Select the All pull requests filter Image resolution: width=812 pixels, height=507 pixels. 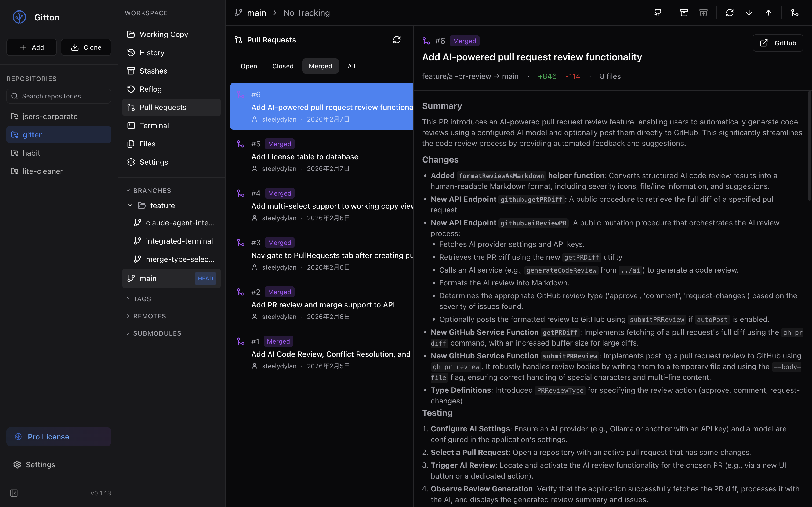(x=351, y=66)
